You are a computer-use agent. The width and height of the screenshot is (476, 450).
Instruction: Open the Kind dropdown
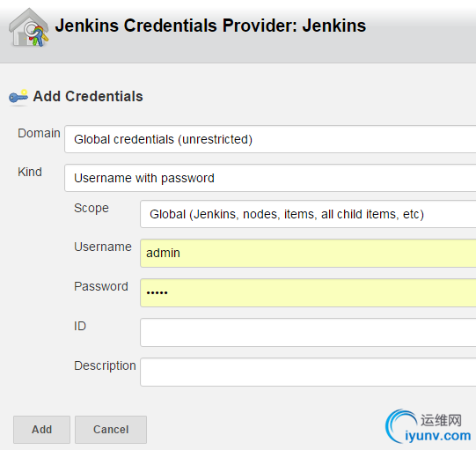(270, 178)
